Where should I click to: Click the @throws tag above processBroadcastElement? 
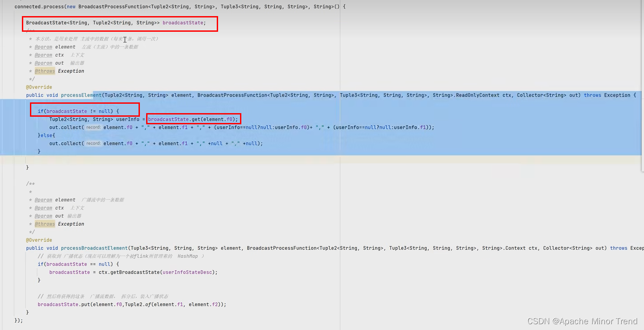pos(45,224)
